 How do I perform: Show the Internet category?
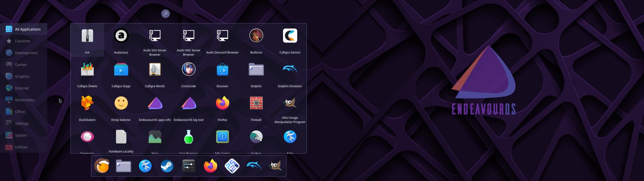pos(23,88)
